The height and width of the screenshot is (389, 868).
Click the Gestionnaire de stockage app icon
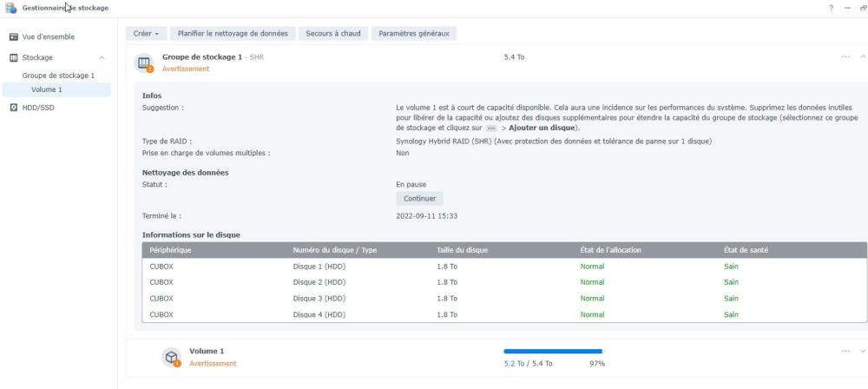point(10,8)
